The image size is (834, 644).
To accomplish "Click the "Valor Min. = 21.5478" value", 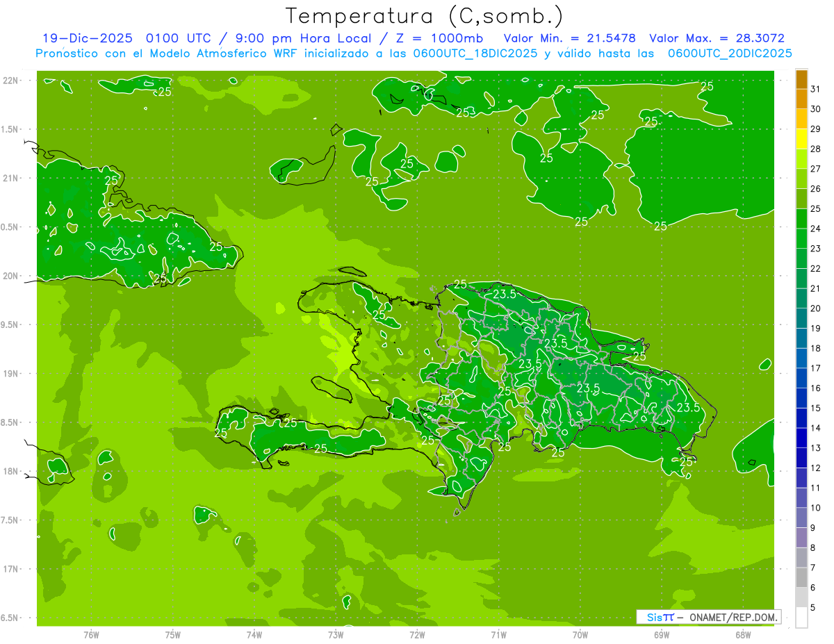I will [570, 38].
